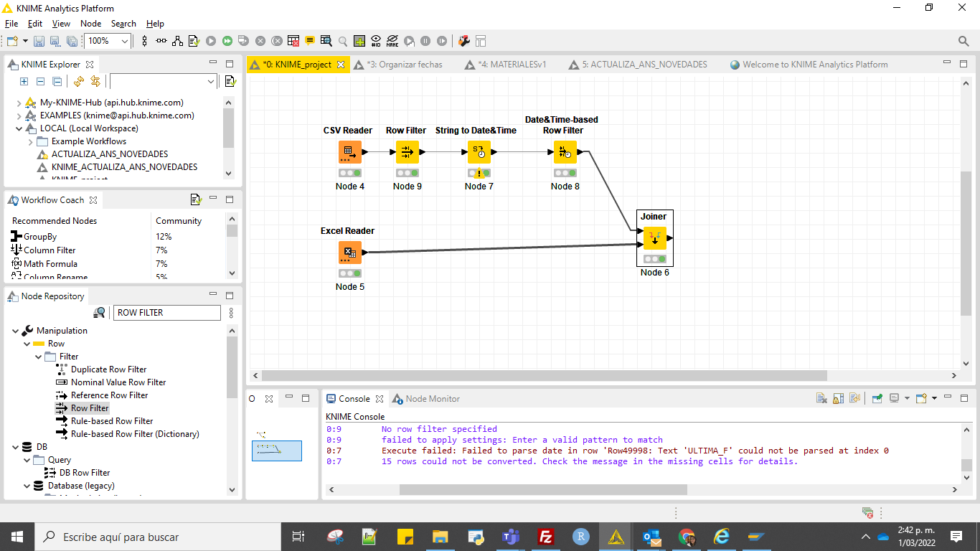Select Duplicate Row Filter in Node Repository

[x=108, y=369]
